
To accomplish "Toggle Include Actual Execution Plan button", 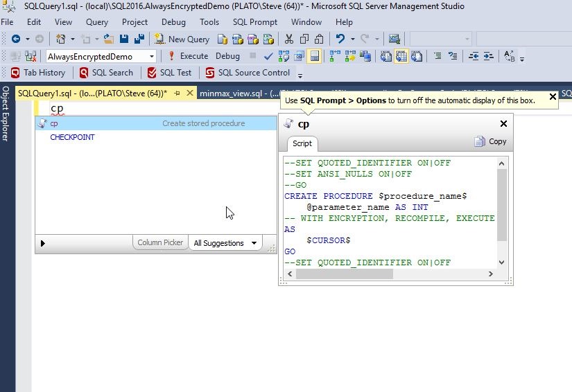I will tap(334, 56).
